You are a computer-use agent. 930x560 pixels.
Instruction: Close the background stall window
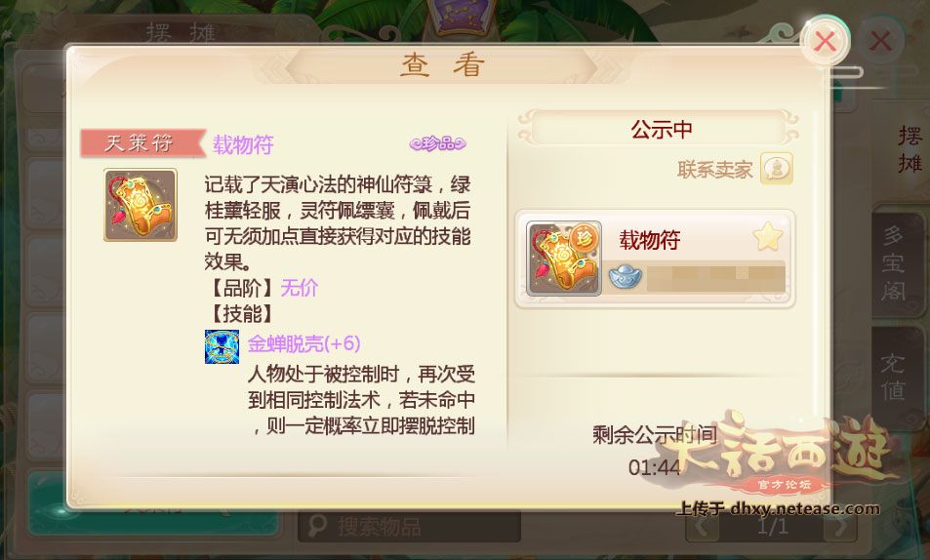coord(880,42)
